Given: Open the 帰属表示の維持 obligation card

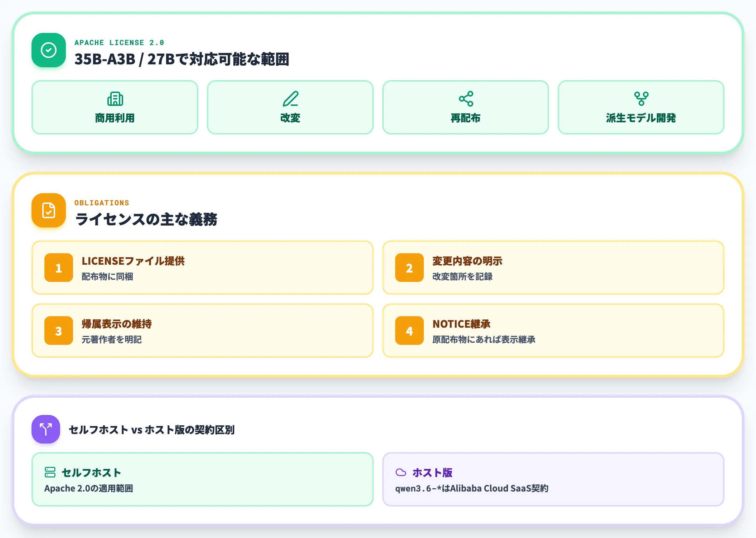Looking at the screenshot, I should (203, 331).
